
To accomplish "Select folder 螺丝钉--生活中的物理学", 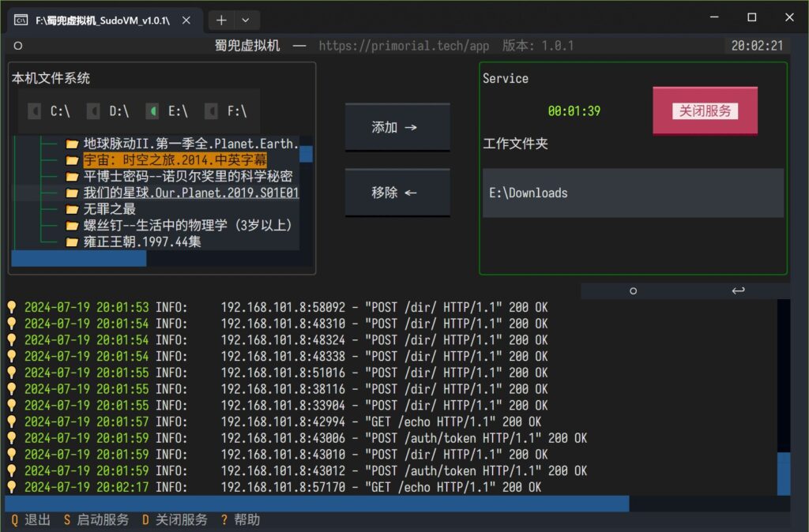I will tap(189, 225).
